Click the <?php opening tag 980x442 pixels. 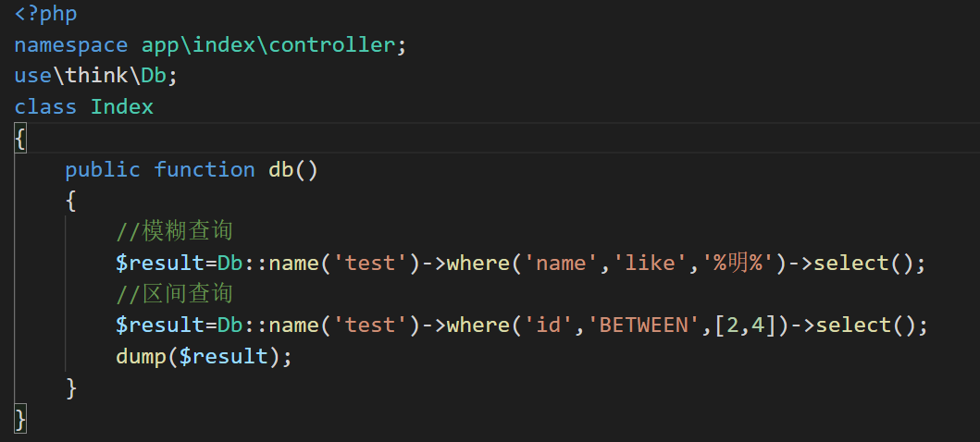coord(46,16)
